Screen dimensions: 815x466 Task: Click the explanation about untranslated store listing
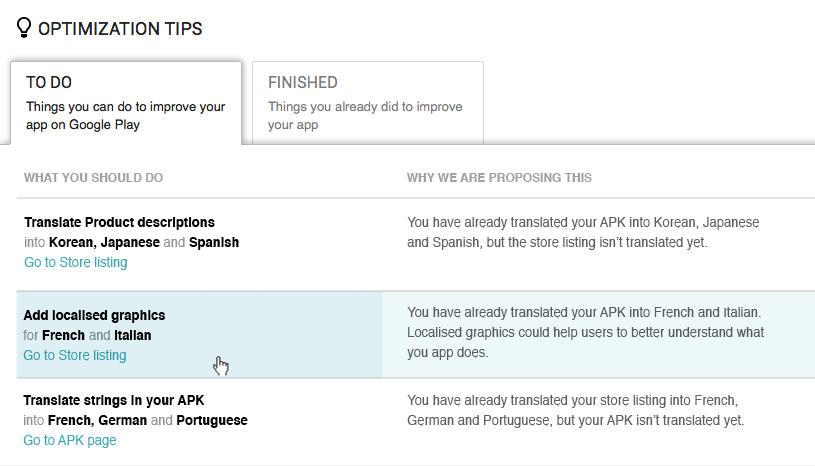pos(583,232)
